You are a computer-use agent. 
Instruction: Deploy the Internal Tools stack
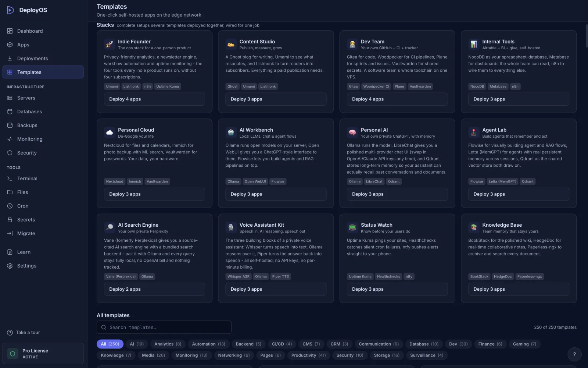(519, 99)
